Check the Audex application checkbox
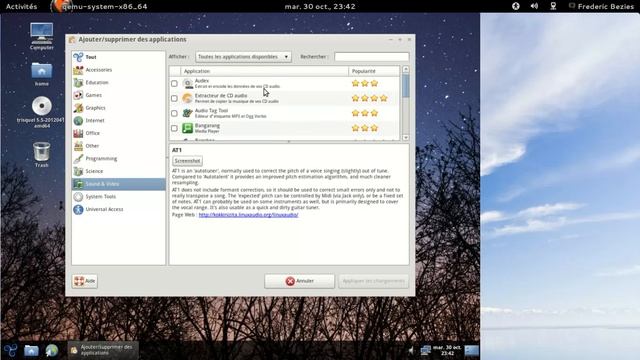This screenshot has width=640, height=360. click(174, 83)
